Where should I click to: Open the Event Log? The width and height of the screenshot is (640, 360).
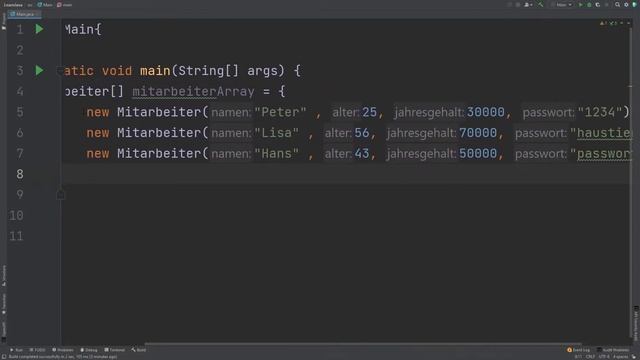pos(578,350)
